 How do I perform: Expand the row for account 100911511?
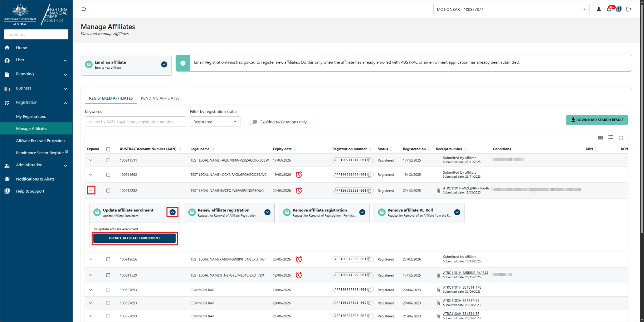click(91, 160)
